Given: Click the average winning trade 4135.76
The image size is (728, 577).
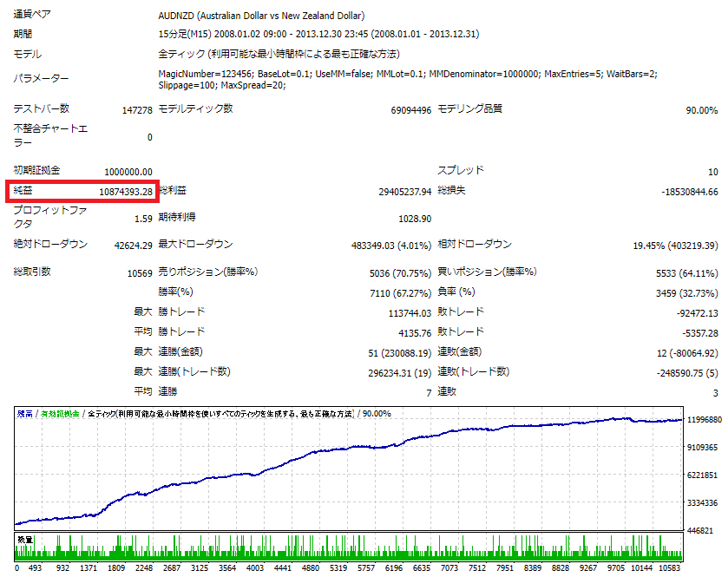Looking at the screenshot, I should (x=415, y=333).
